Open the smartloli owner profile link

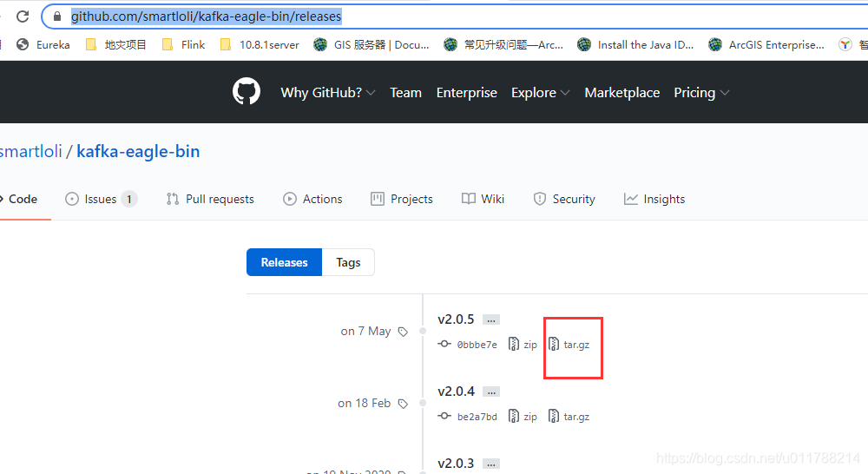tap(30, 151)
